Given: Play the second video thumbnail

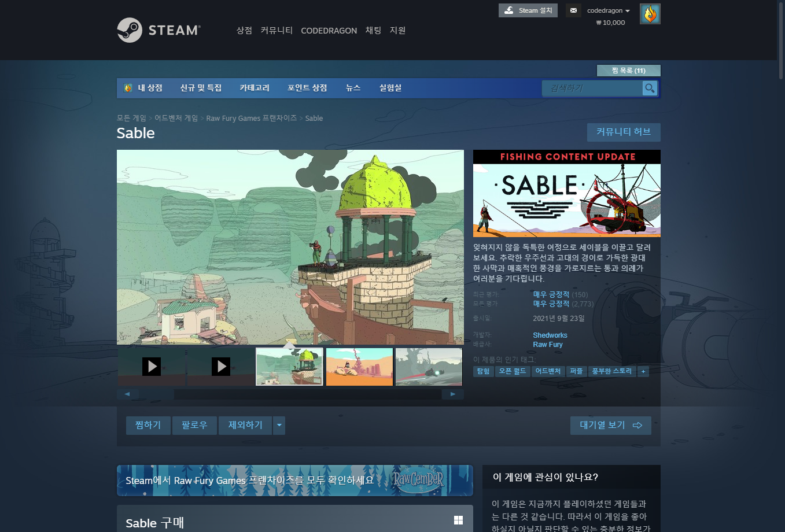Looking at the screenshot, I should (x=220, y=367).
